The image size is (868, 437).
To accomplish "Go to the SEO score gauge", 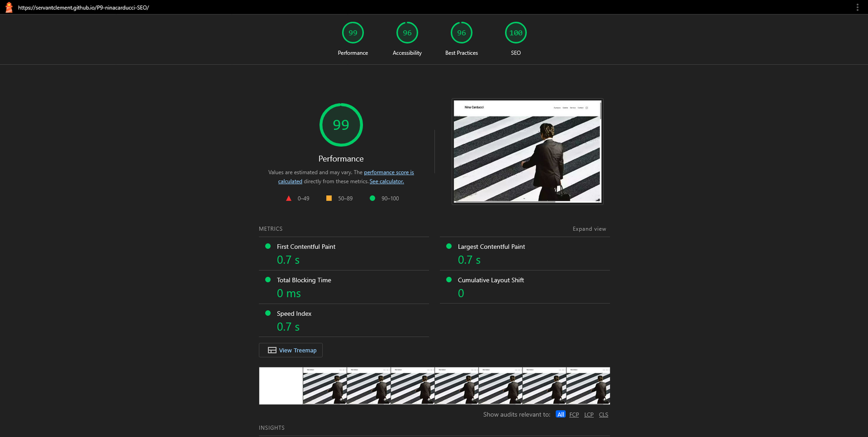I will 515,33.
